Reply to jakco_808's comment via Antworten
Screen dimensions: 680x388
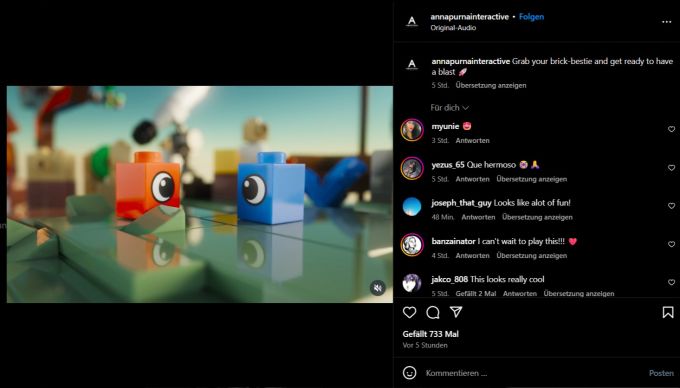(x=520, y=293)
